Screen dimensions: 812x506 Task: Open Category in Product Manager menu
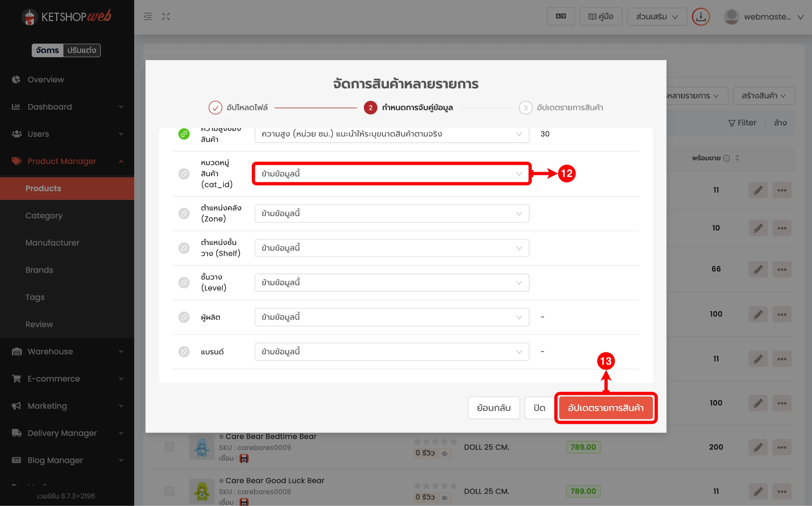[44, 216]
